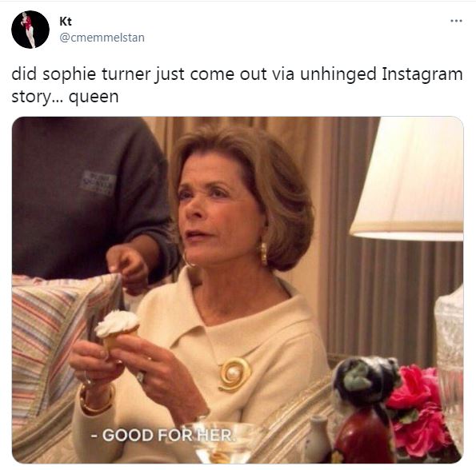Image resolution: width=476 pixels, height=470 pixels.
Task: Open the three-dot more options menu
Action: click(456, 21)
